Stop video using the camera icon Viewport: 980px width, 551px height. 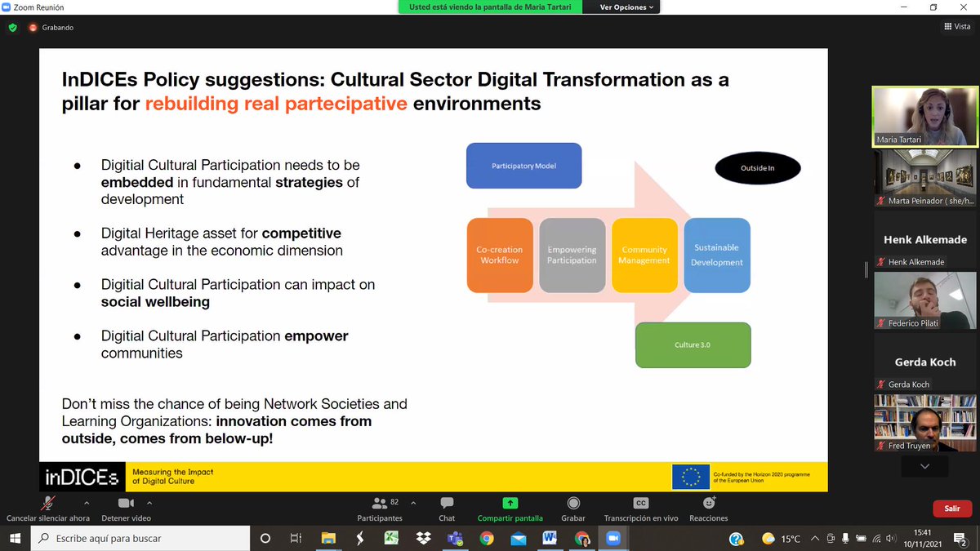point(126,503)
